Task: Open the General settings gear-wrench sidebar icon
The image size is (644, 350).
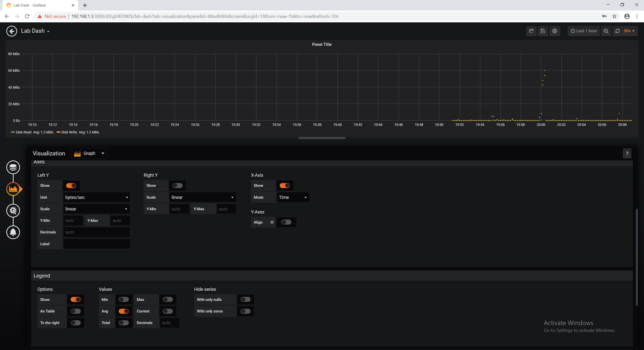Action: (13, 211)
